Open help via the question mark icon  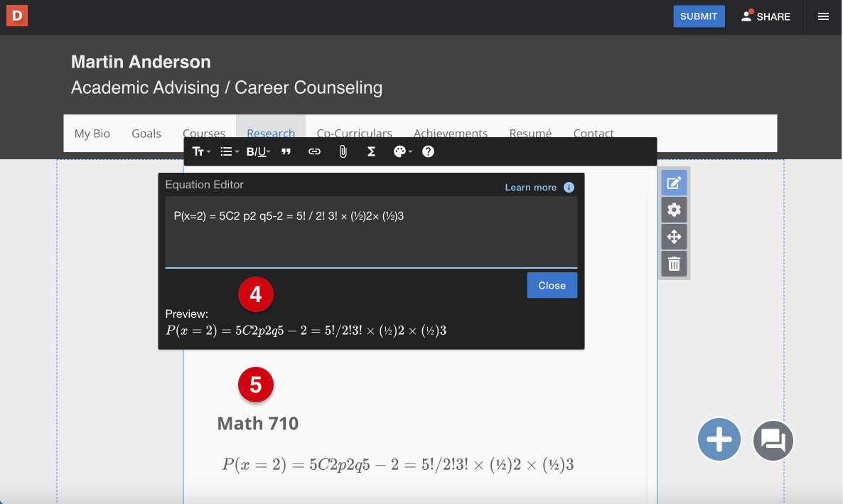428,151
